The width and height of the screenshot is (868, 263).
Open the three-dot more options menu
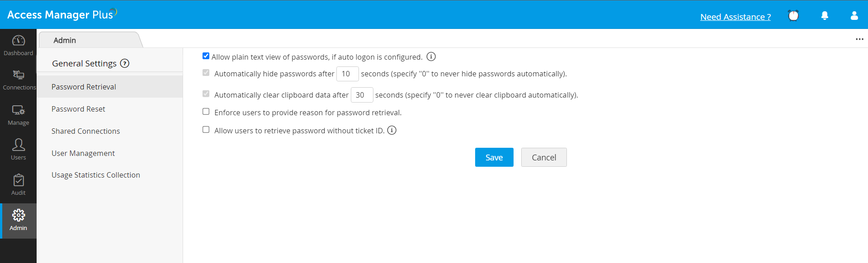click(x=859, y=39)
